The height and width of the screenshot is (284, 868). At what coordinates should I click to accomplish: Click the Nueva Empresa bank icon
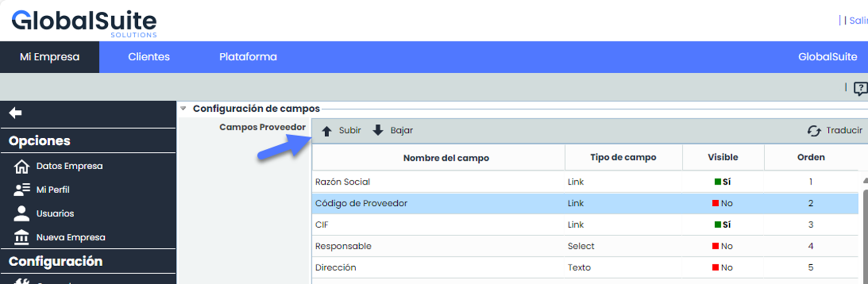[x=21, y=237]
